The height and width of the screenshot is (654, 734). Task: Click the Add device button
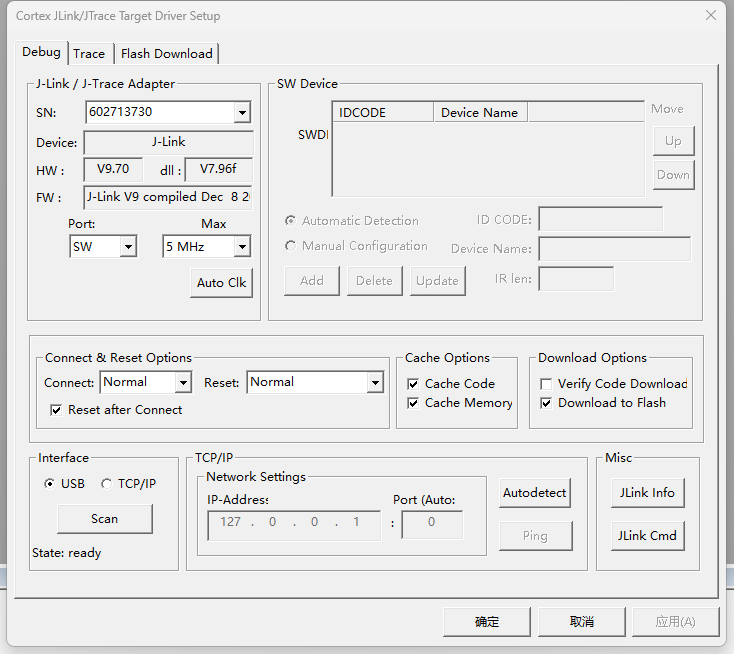(312, 281)
